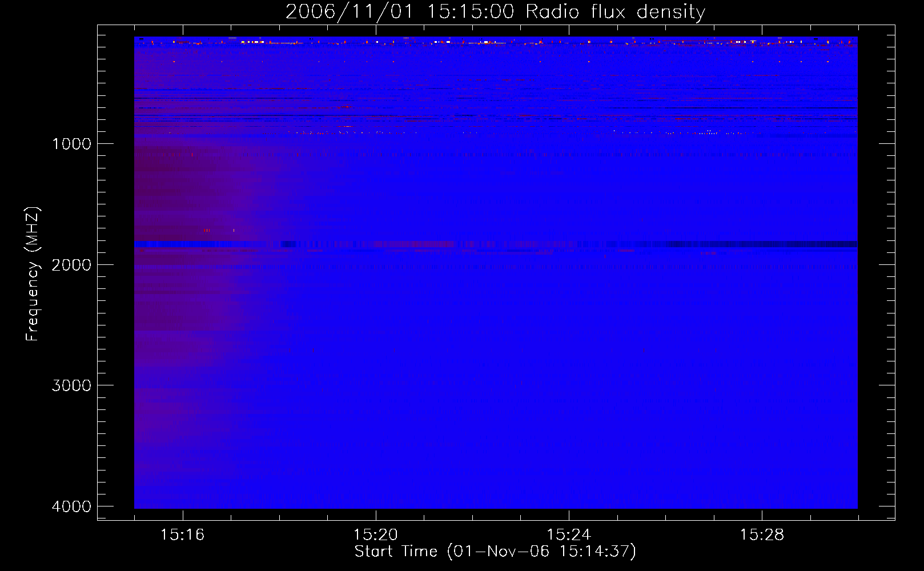924x571 pixels.
Task: Click the 'Frequency (MHZ)' axis label
Action: pos(33,274)
